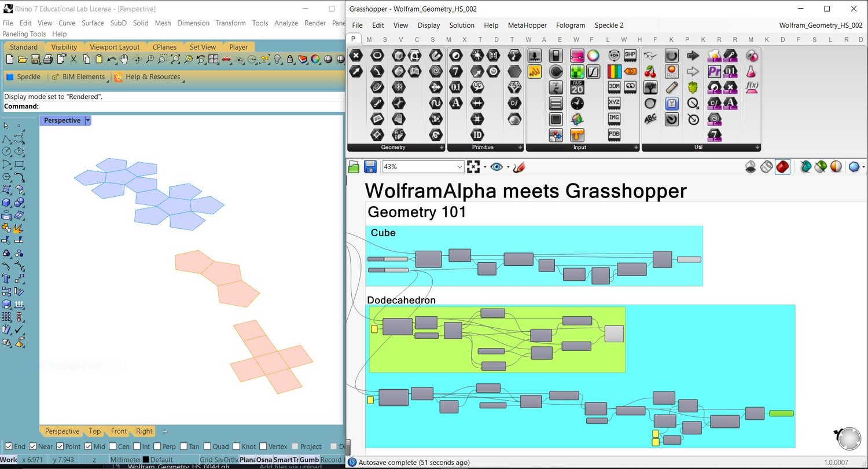868x469 pixels.
Task: Click the Undo arrow in Rhino toolbar
Action: 112,59
